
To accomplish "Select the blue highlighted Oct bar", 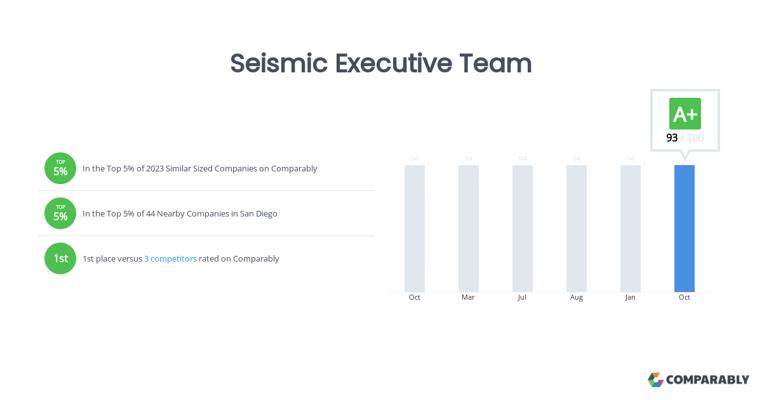I will [x=684, y=228].
